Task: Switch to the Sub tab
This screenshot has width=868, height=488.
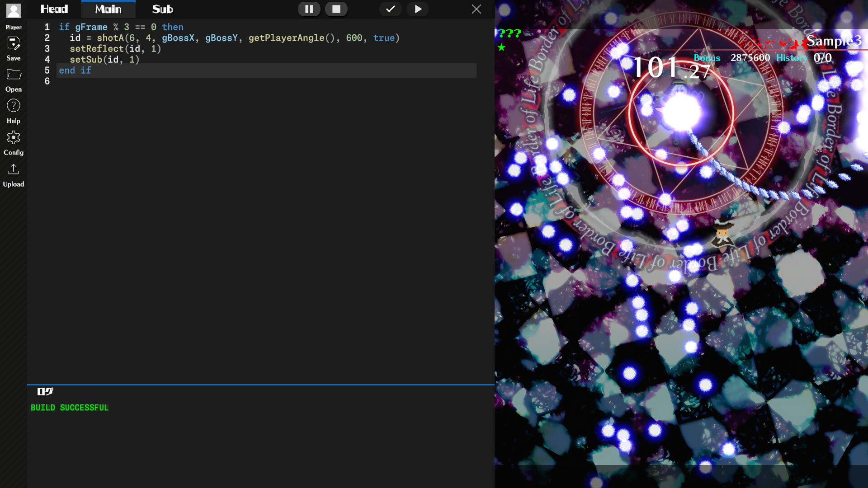Action: click(162, 9)
